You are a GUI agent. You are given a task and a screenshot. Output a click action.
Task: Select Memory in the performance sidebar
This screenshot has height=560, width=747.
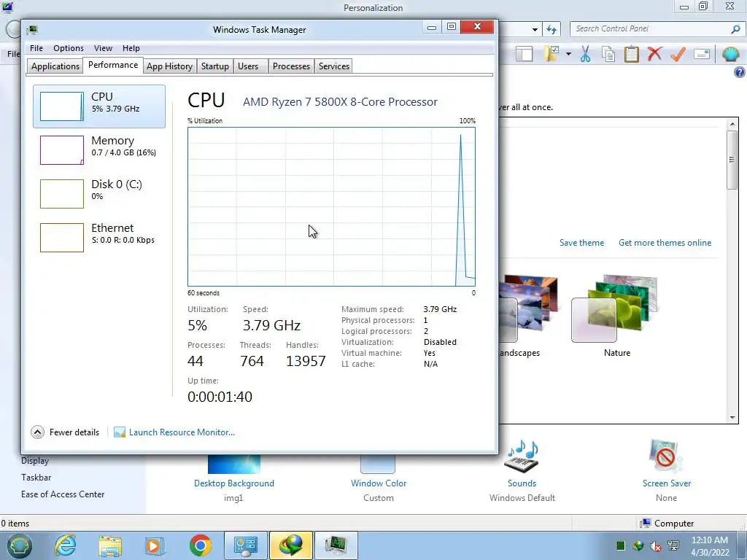point(99,149)
